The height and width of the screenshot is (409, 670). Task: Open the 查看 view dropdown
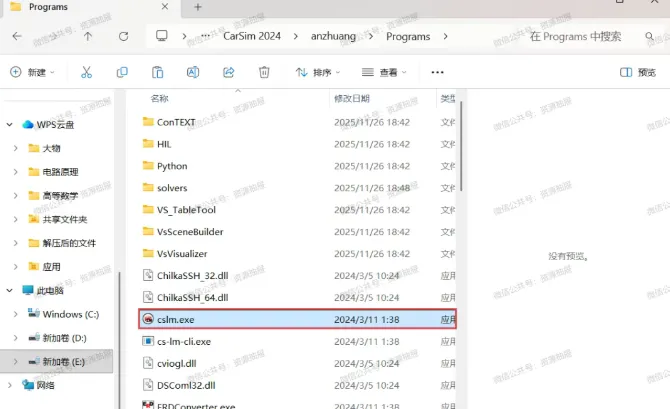pyautogui.click(x=384, y=72)
